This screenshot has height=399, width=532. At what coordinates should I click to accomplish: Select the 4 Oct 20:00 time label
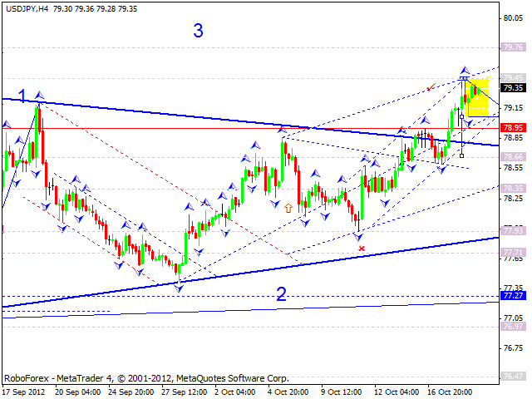pos(290,391)
